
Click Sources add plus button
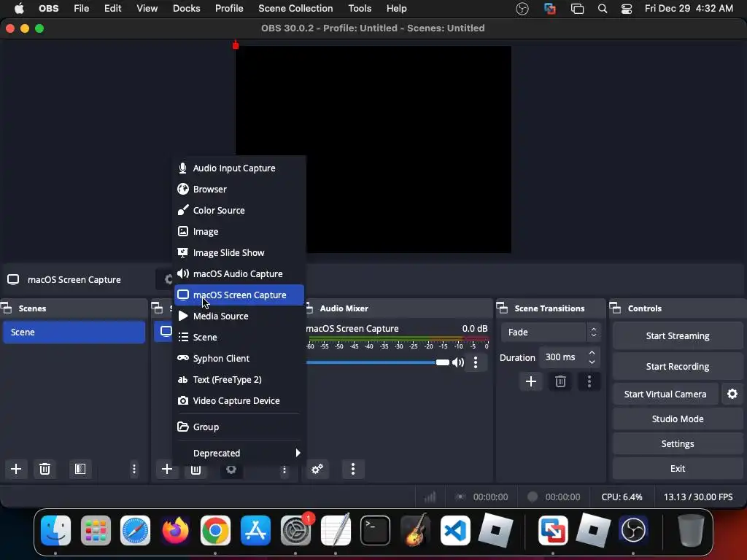click(167, 469)
